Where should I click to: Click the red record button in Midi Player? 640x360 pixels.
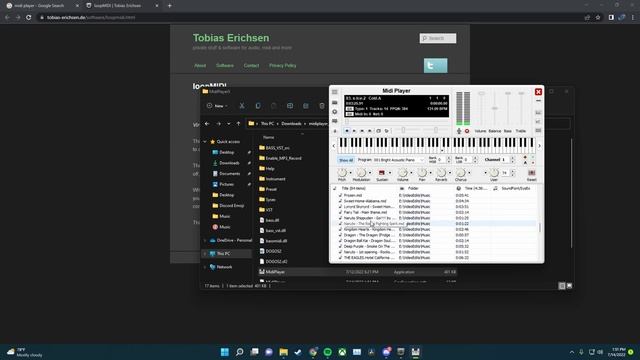tap(467, 131)
